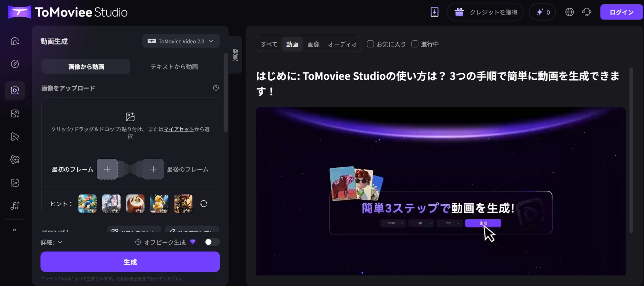Play the 簡単3ステップで動画を生成 tutorial video

point(441,191)
